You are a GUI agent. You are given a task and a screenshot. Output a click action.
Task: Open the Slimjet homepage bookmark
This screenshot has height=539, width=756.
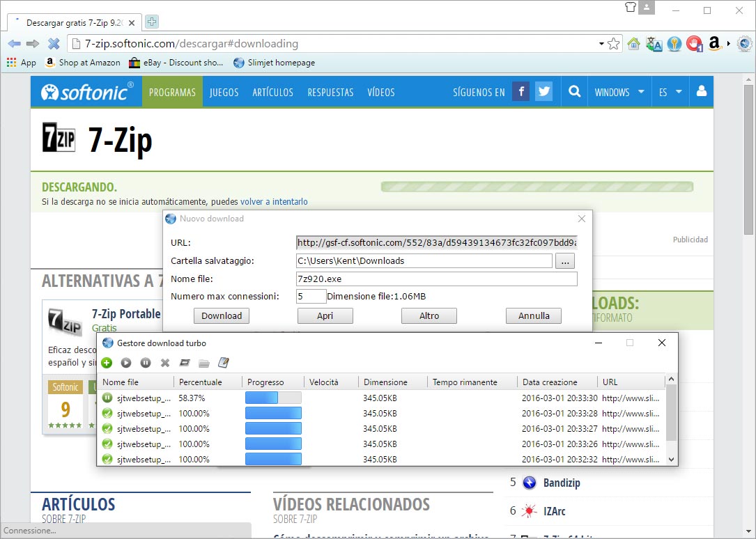click(275, 63)
